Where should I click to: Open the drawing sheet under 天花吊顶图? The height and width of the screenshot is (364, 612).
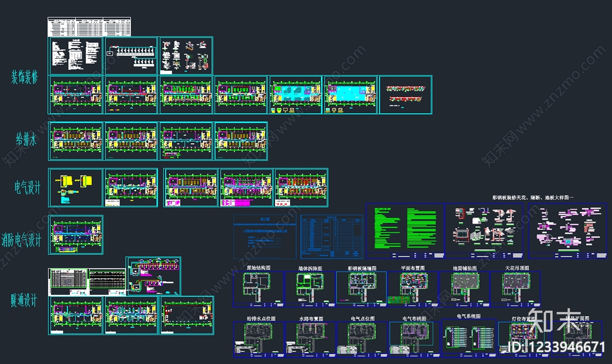[516, 289]
